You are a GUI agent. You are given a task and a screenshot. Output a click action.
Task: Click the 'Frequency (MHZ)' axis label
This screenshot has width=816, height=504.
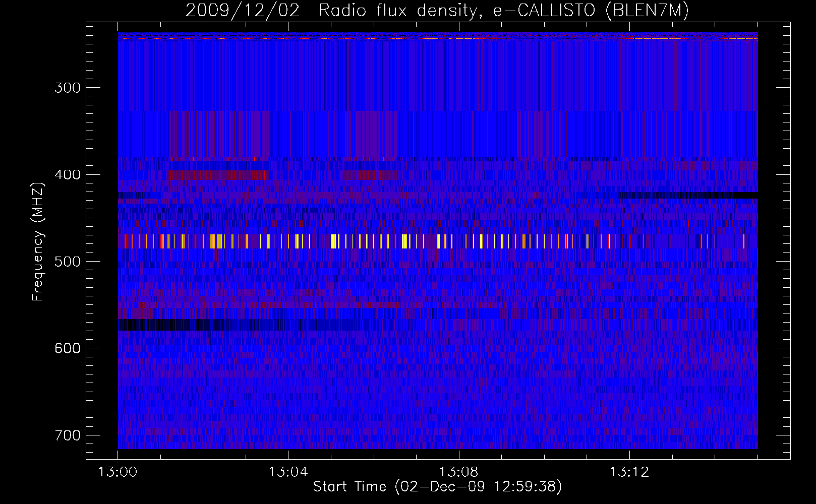[38, 242]
